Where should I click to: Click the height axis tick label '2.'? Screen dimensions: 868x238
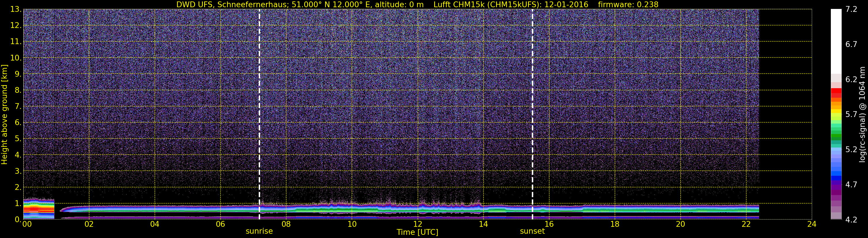(x=18, y=187)
